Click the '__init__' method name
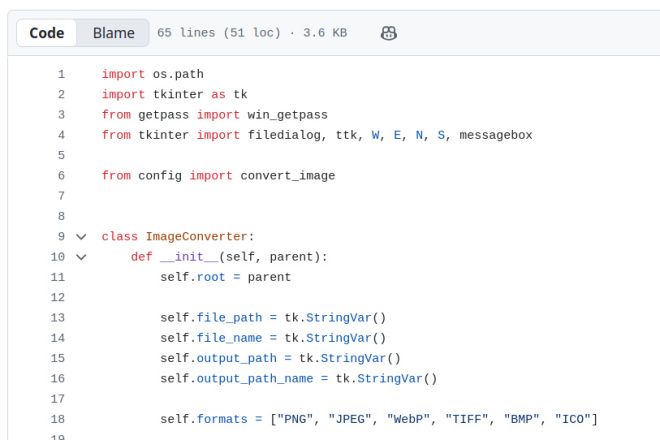The height and width of the screenshot is (440, 660). click(x=189, y=257)
